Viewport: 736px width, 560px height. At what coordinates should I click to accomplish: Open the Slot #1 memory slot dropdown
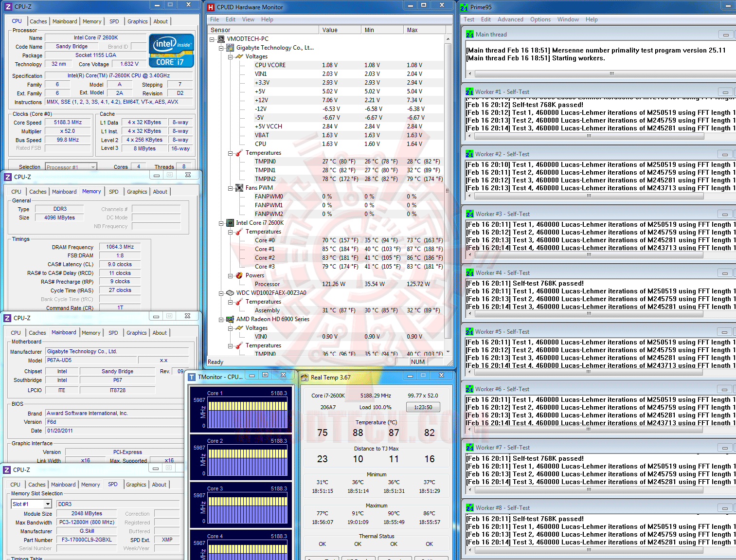(x=47, y=504)
